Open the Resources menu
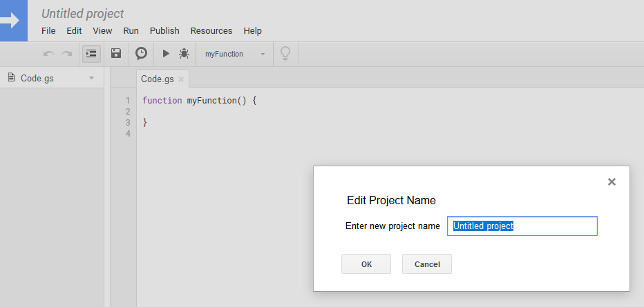644x307 pixels. click(x=211, y=30)
